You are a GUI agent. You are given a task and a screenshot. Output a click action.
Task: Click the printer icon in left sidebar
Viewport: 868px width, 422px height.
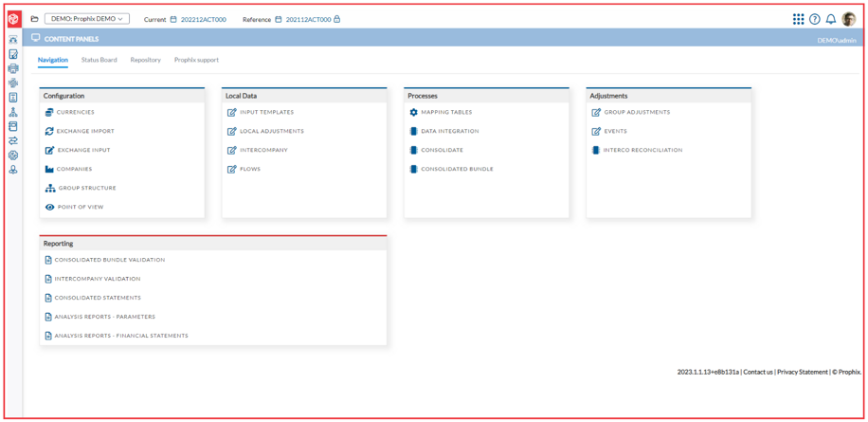pos(13,68)
